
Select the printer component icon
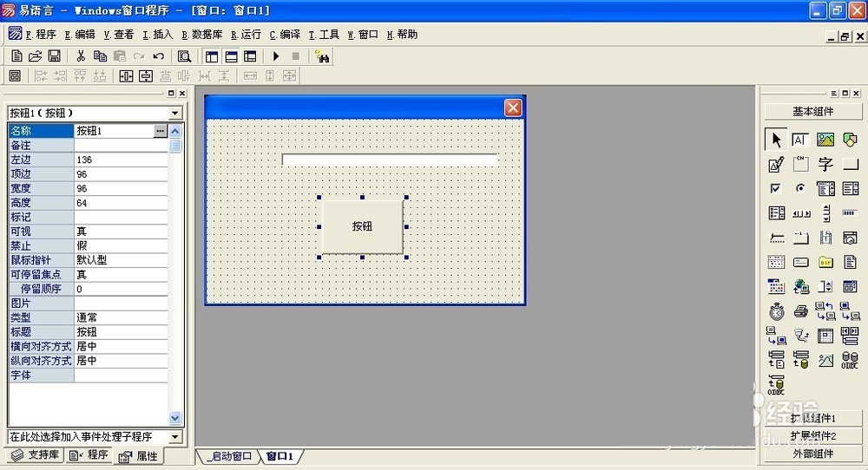click(800, 311)
